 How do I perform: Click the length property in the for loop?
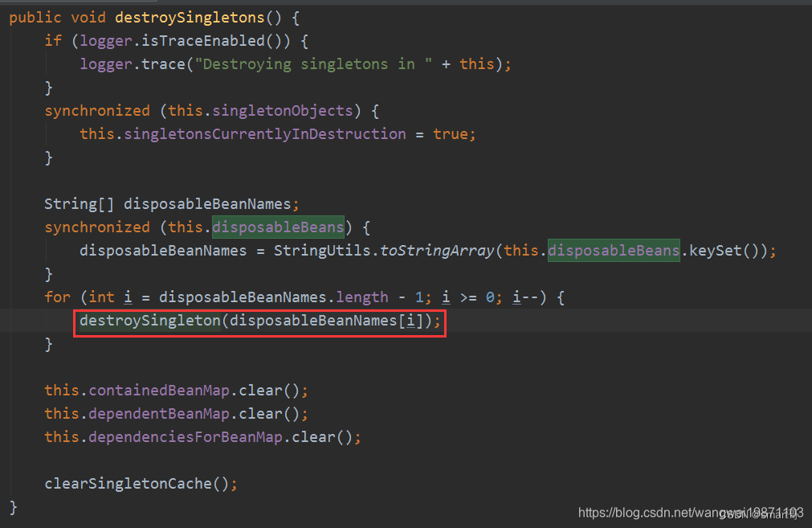pos(362,297)
